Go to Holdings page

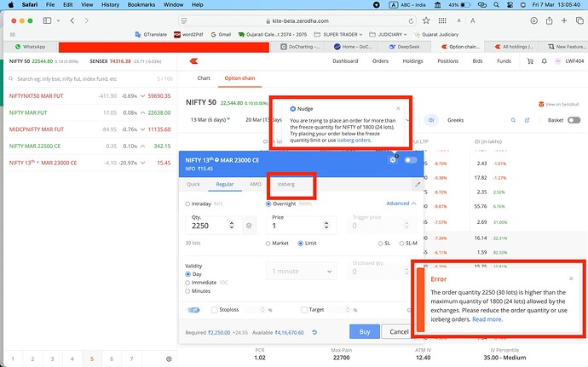click(x=412, y=61)
